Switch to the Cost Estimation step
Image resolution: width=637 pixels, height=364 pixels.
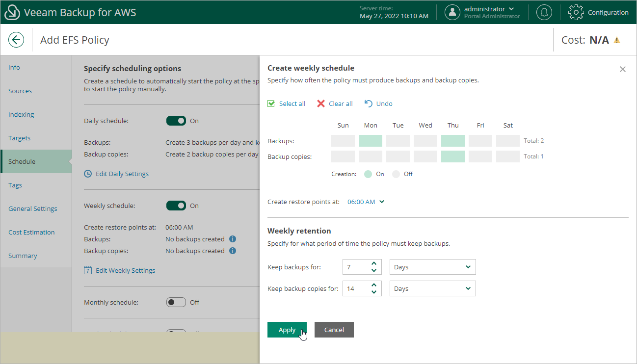31,232
